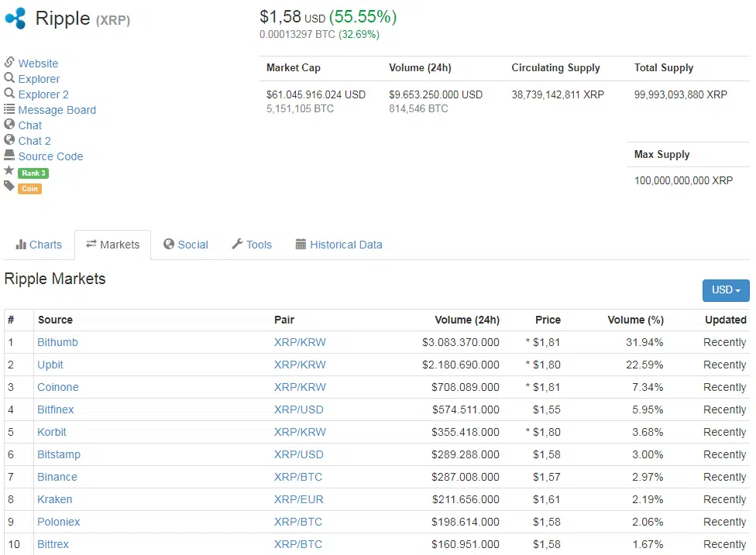Click the XRP/EUR pair for Kraken
This screenshot has height=555, width=756.
point(298,499)
